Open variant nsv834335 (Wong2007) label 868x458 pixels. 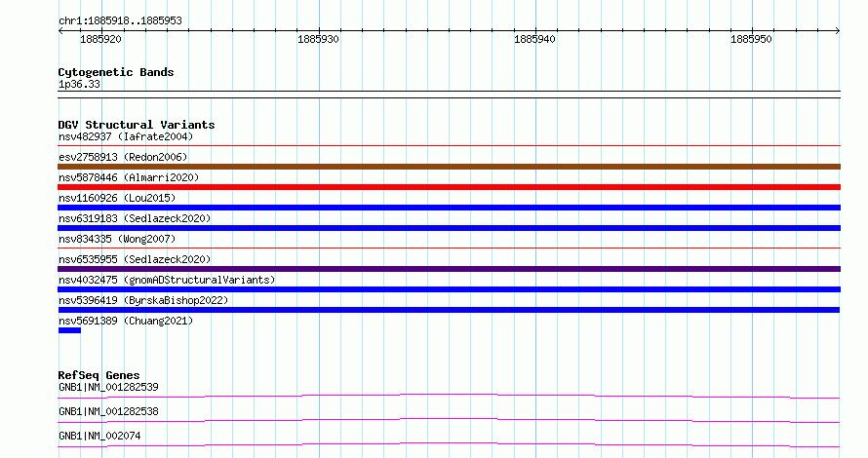click(x=117, y=239)
